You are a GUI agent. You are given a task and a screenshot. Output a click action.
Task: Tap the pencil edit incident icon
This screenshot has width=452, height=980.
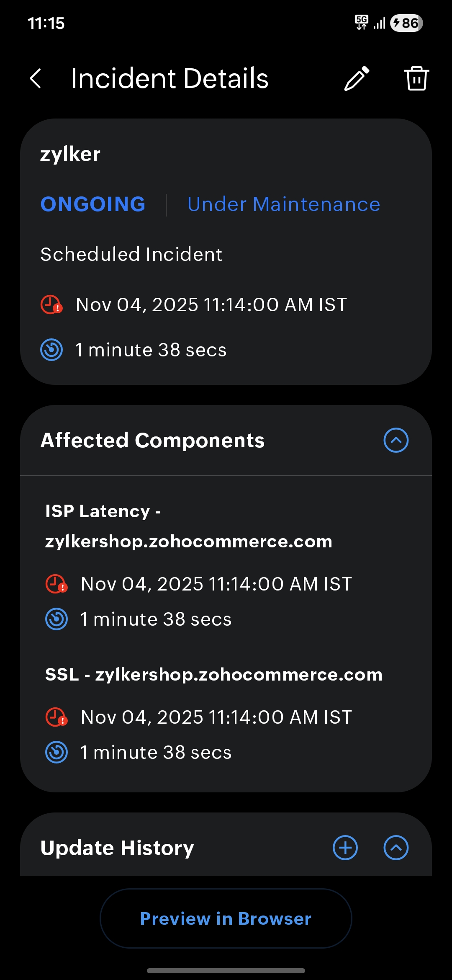(357, 78)
